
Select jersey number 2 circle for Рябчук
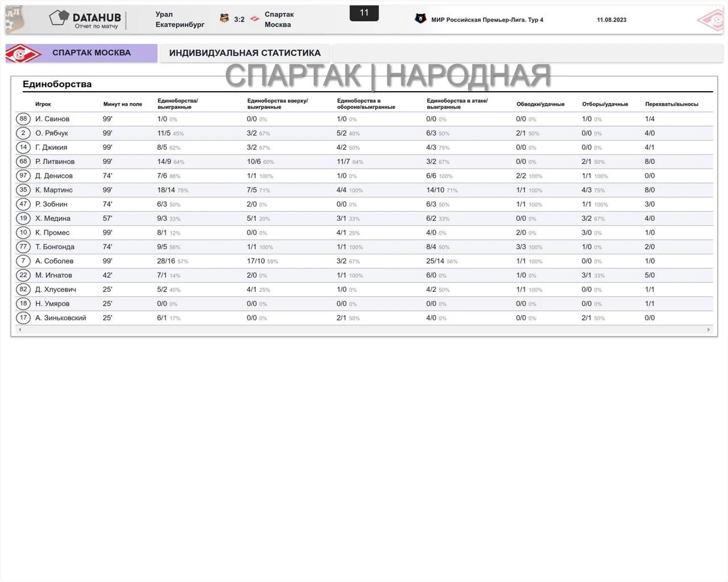click(x=23, y=133)
